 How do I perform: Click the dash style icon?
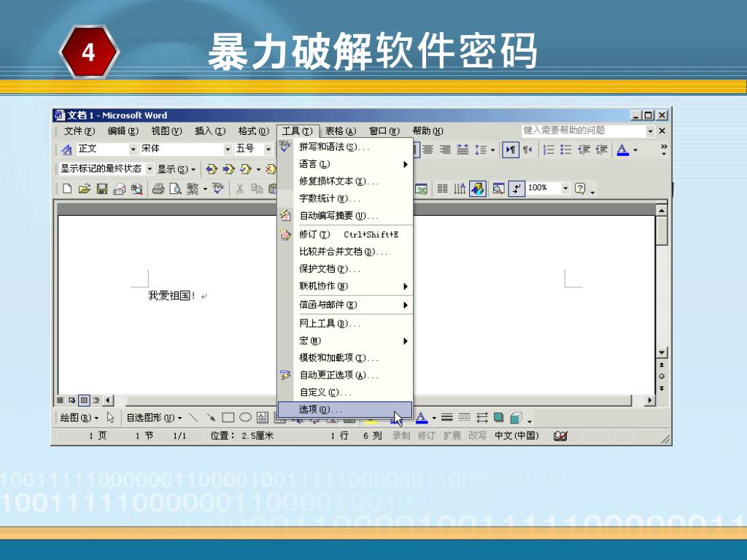coord(464,418)
